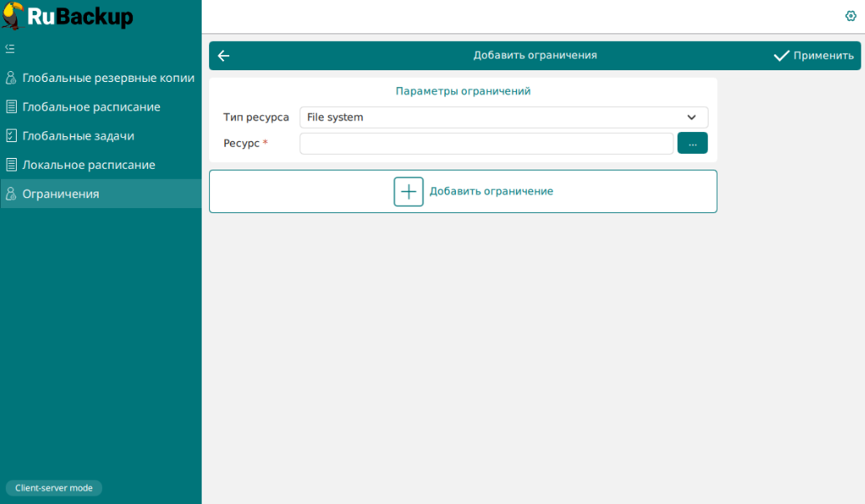Collapse the sidebar with the menu toggle icon

pos(10,48)
